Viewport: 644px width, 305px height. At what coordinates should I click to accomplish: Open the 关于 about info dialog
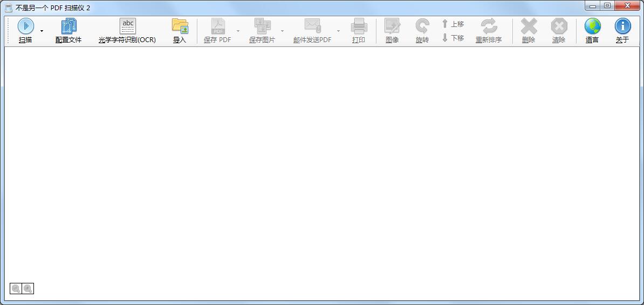click(x=622, y=31)
